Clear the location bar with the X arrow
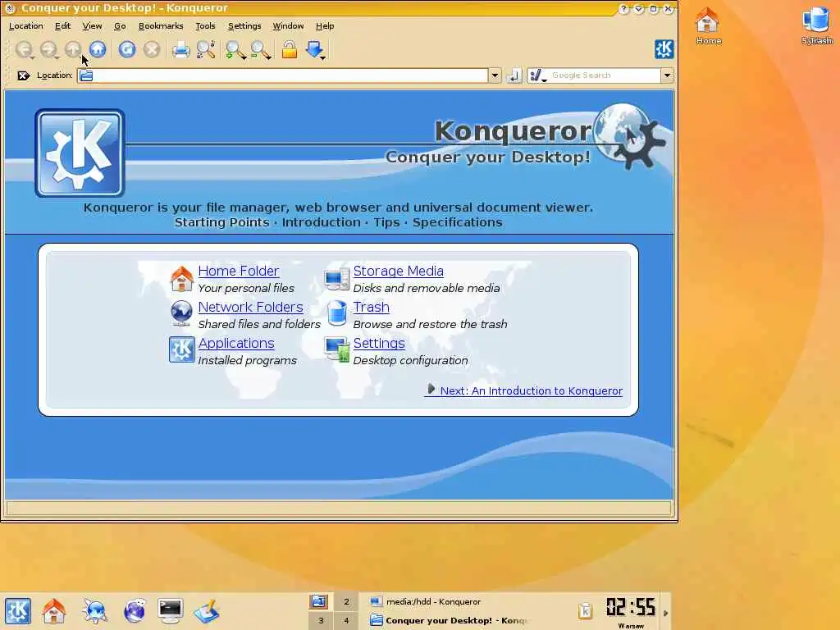This screenshot has width=840, height=630. click(x=23, y=75)
